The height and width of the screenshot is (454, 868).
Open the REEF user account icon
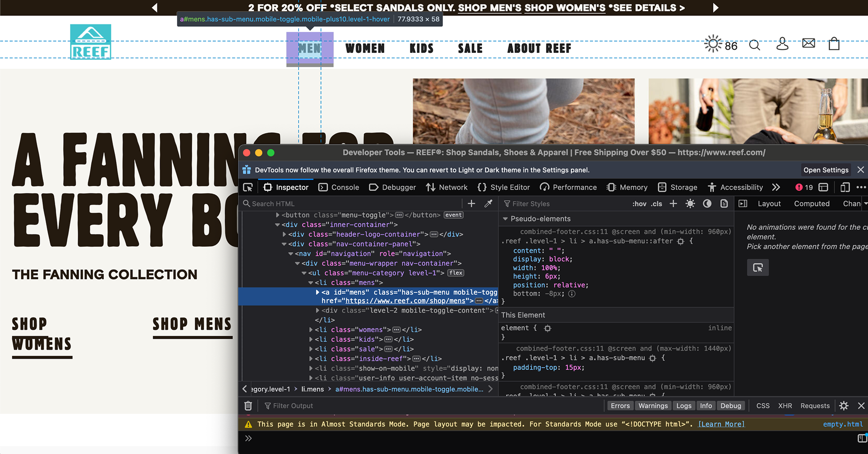[x=782, y=44]
